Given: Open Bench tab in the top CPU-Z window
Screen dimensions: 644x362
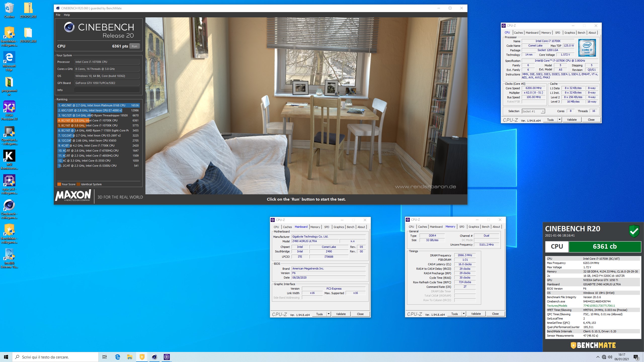Looking at the screenshot, I should click(x=581, y=33).
